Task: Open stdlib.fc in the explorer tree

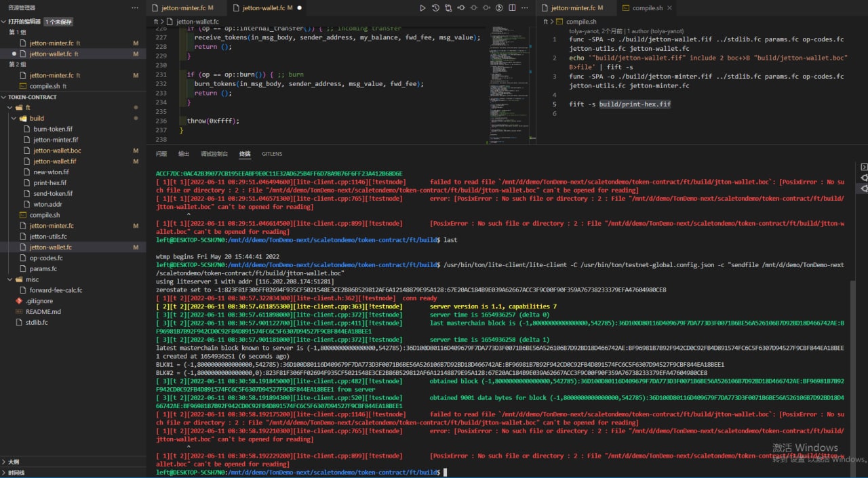Action: coord(73,322)
